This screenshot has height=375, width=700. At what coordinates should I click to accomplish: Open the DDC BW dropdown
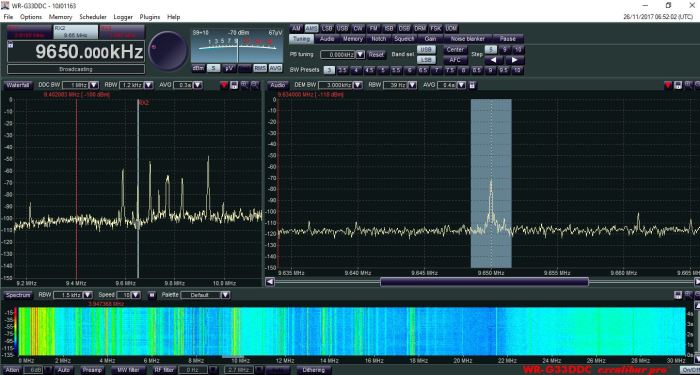click(94, 85)
